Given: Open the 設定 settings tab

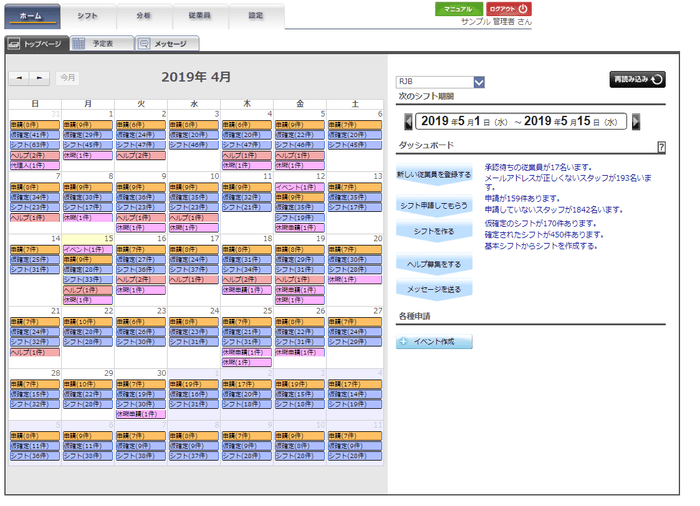Looking at the screenshot, I should 256,16.
